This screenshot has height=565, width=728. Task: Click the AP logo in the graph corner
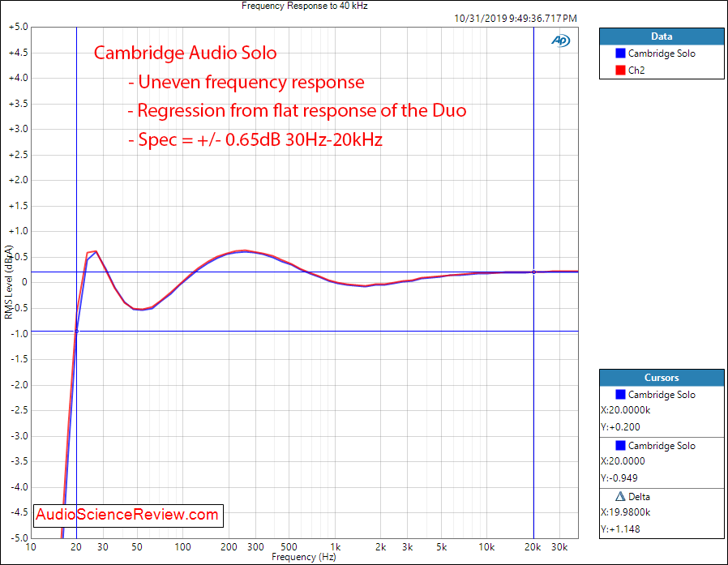(x=560, y=41)
